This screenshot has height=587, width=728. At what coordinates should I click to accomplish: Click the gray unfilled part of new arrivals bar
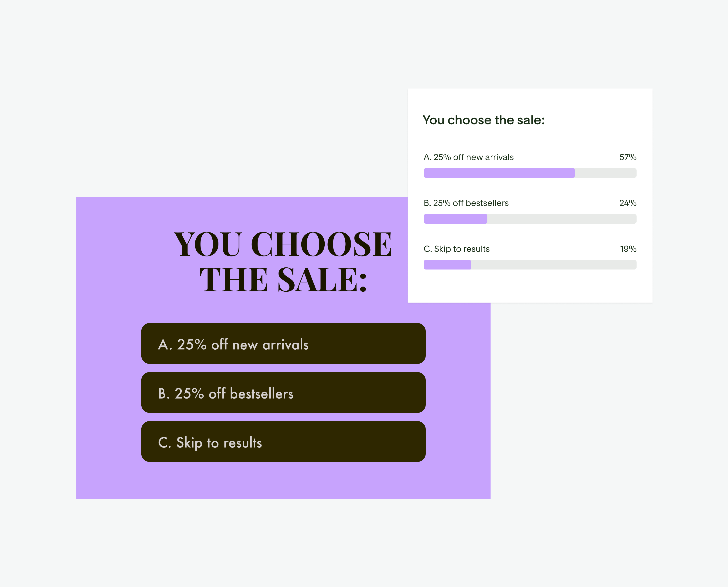pos(605,173)
